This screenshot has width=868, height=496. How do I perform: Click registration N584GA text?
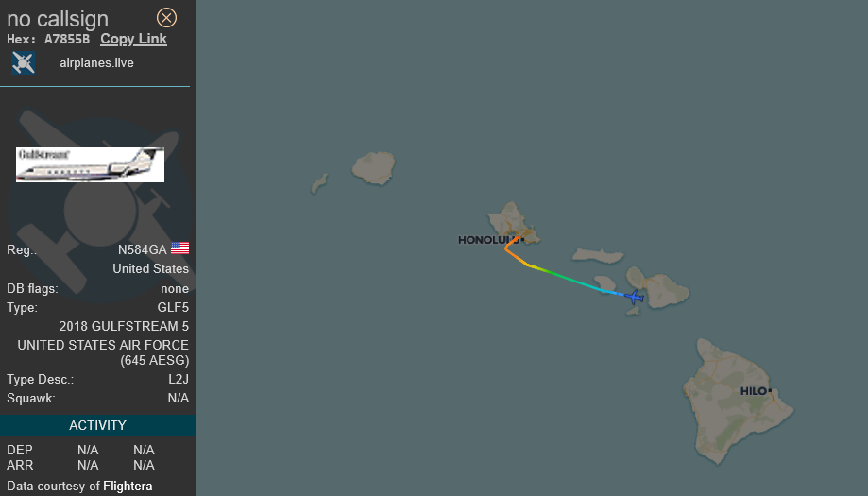click(143, 249)
